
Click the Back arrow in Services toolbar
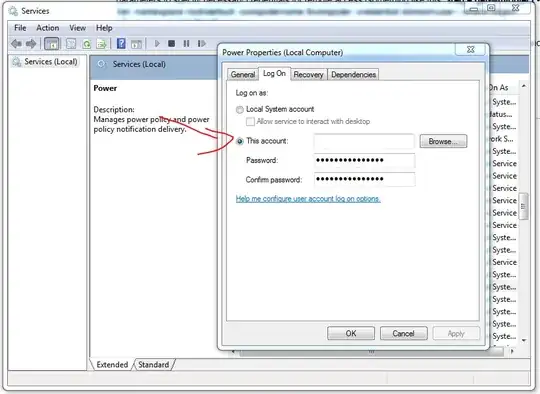16,44
